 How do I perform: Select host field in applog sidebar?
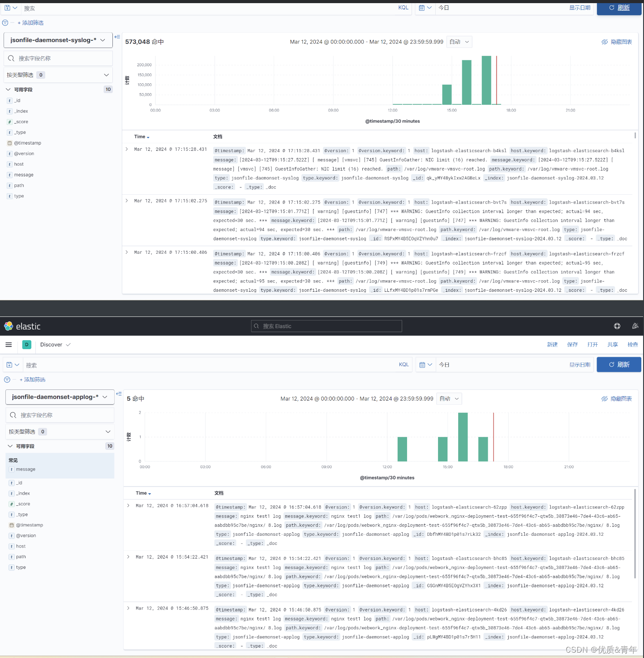click(x=21, y=547)
